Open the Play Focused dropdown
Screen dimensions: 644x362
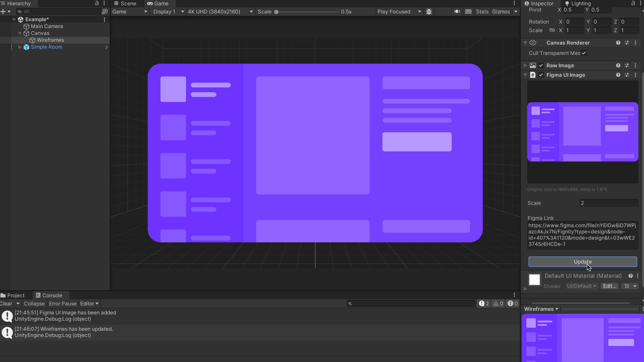point(399,11)
